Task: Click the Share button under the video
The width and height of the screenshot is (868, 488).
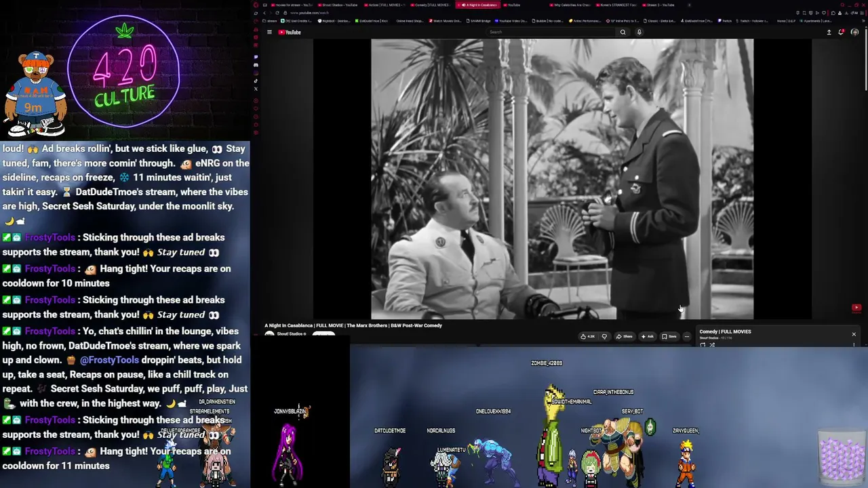Action: (x=625, y=336)
